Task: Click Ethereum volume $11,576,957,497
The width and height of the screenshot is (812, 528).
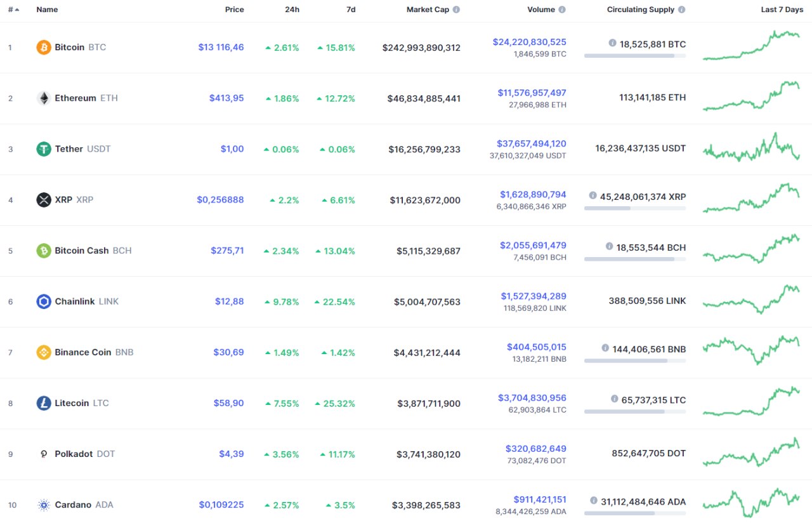Action: (532, 93)
